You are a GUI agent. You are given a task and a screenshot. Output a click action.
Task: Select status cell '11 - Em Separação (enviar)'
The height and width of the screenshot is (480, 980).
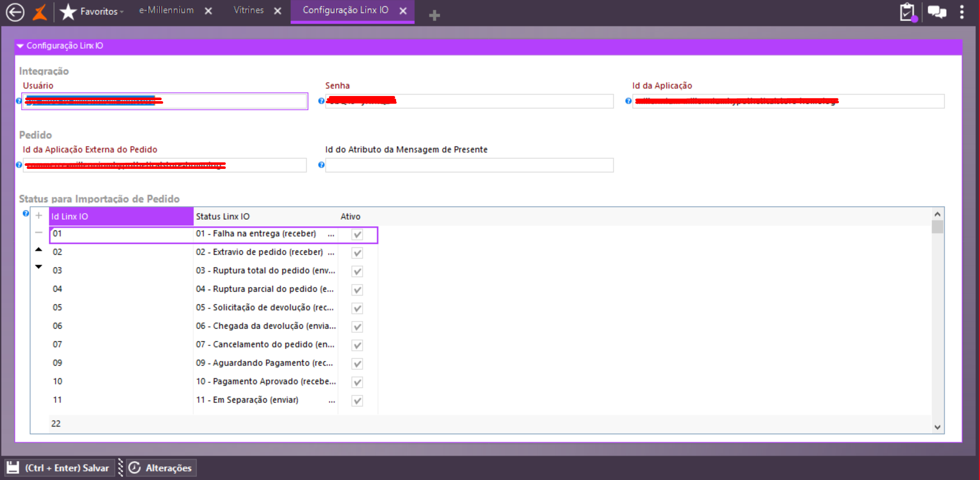pyautogui.click(x=266, y=400)
